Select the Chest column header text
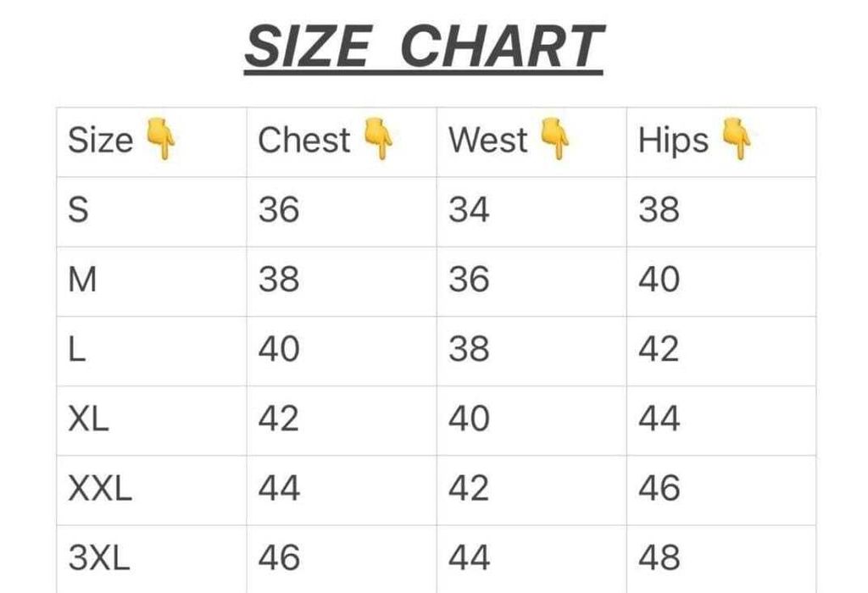Screen dimensions: 868x593 303,141
